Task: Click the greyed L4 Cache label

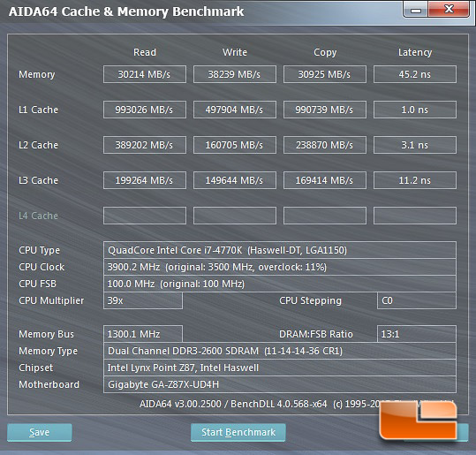Action: (38, 216)
